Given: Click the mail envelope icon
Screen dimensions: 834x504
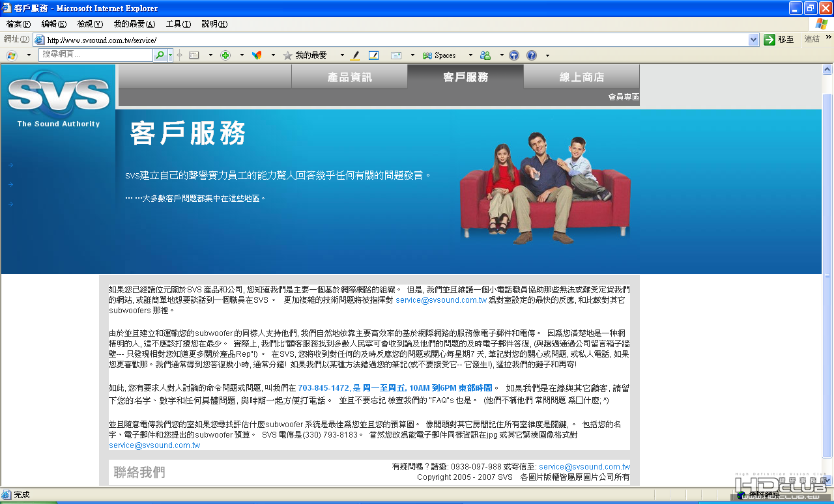Looking at the screenshot, I should (395, 55).
